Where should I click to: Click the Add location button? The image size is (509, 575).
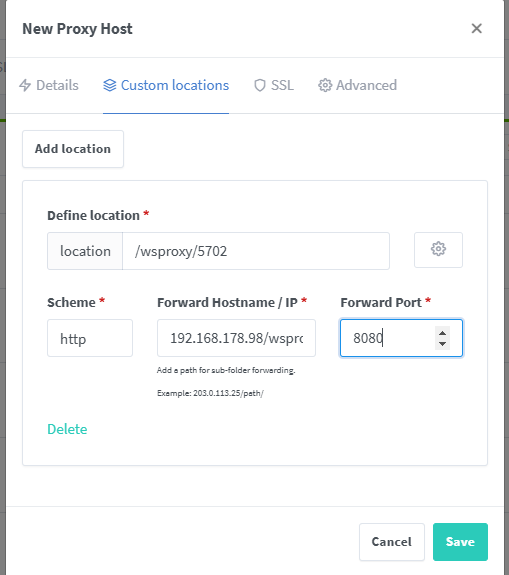tap(73, 149)
